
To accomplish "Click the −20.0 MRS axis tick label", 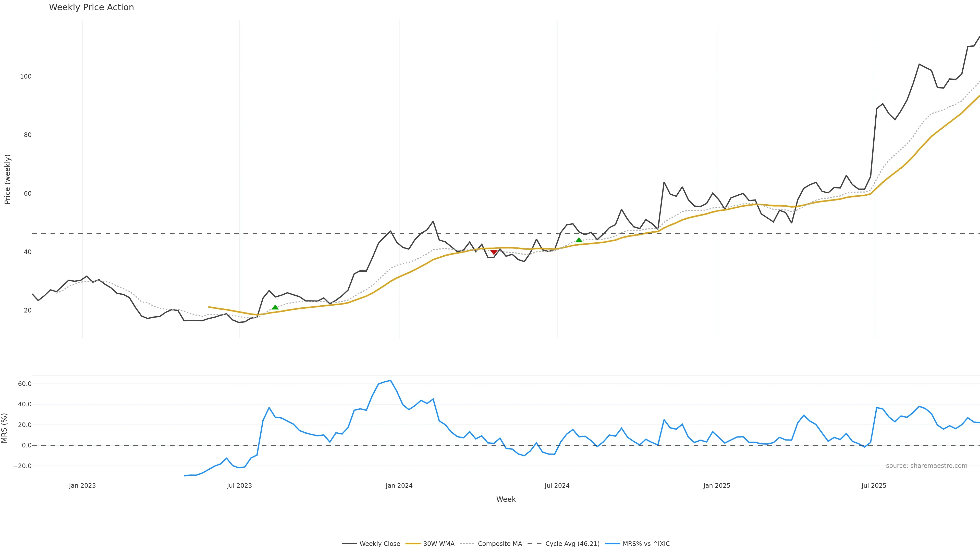I will (x=22, y=466).
